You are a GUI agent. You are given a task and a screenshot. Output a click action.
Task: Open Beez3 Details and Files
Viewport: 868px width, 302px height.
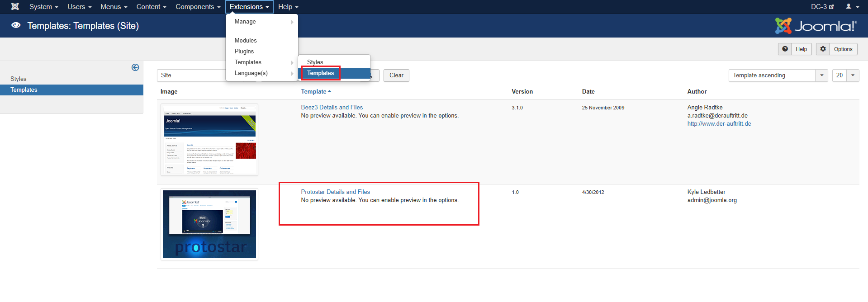pos(332,107)
